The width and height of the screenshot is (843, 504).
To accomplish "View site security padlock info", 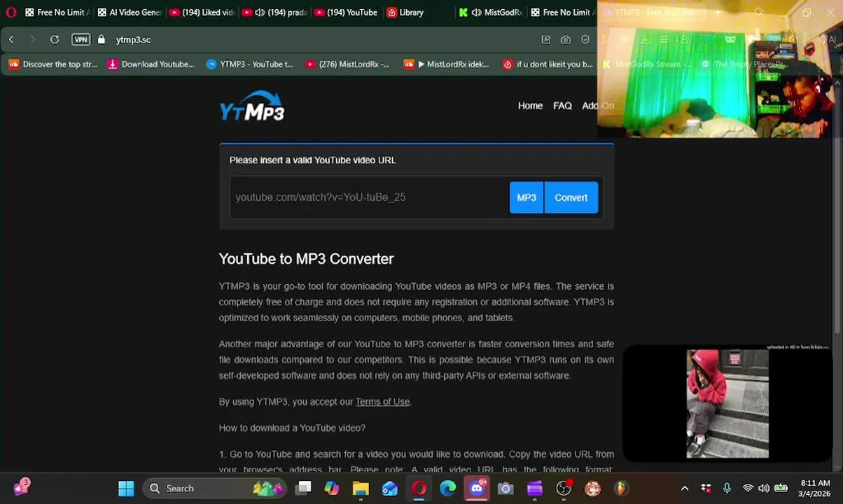I will click(x=101, y=40).
